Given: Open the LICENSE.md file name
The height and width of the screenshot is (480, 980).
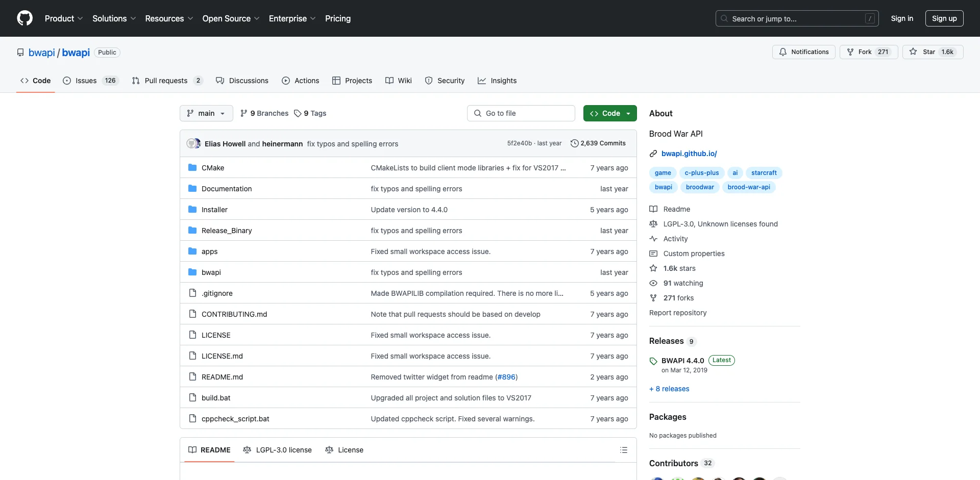Looking at the screenshot, I should pos(222,356).
